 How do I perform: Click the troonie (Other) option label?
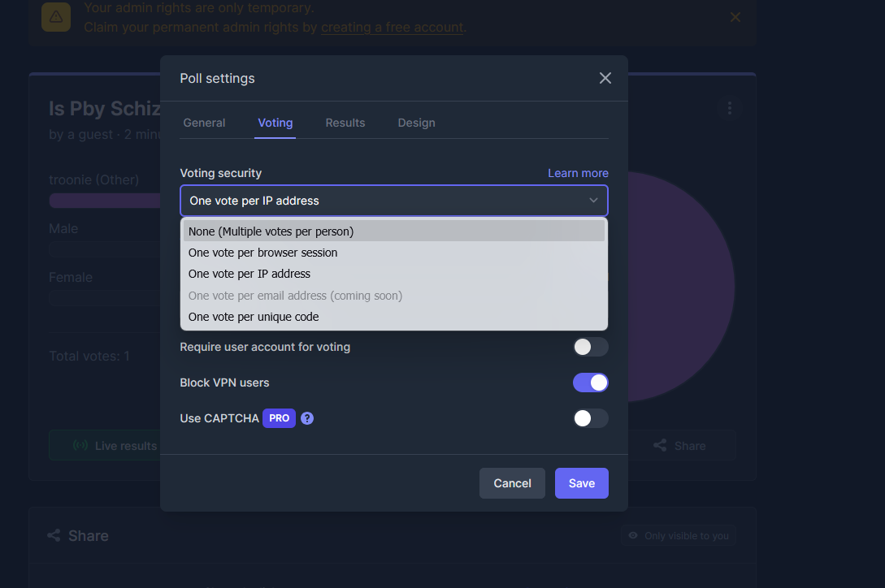tap(93, 179)
